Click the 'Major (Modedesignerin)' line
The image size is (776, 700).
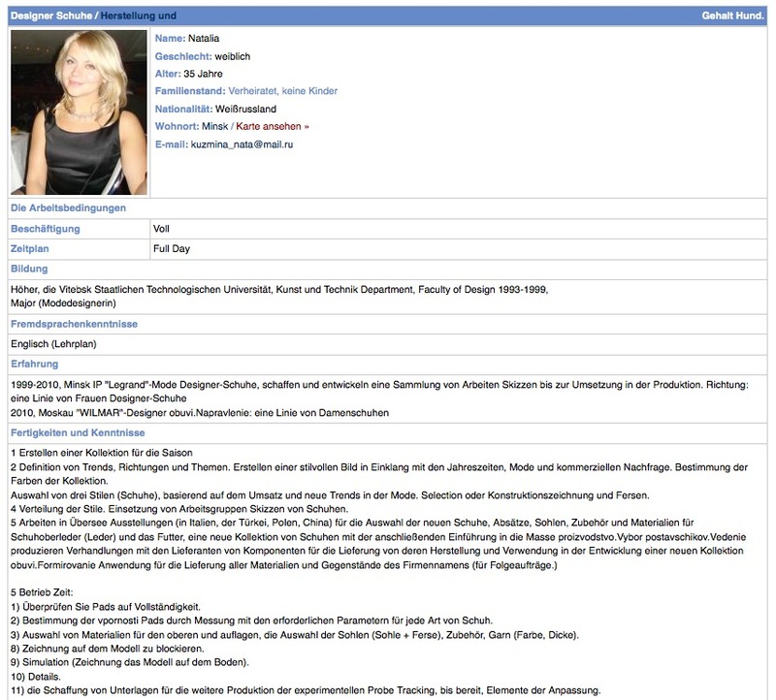pos(63,303)
